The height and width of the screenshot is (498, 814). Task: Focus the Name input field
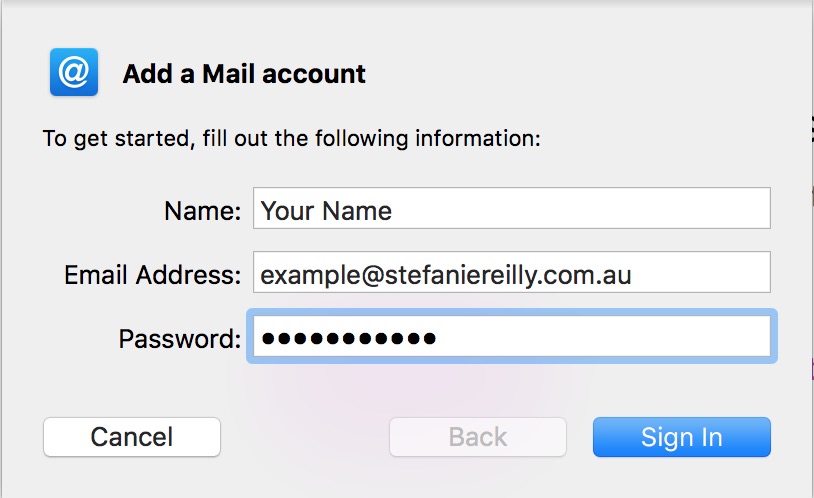point(511,208)
